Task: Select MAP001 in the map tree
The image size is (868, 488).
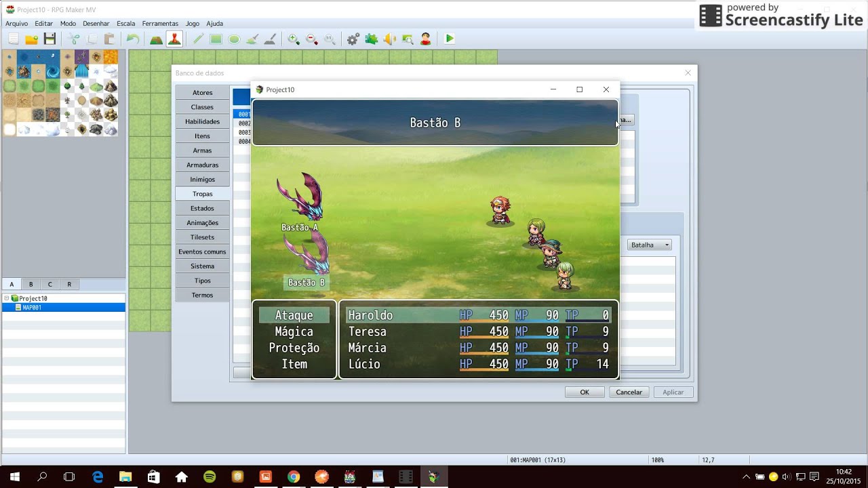Action: 32,308
